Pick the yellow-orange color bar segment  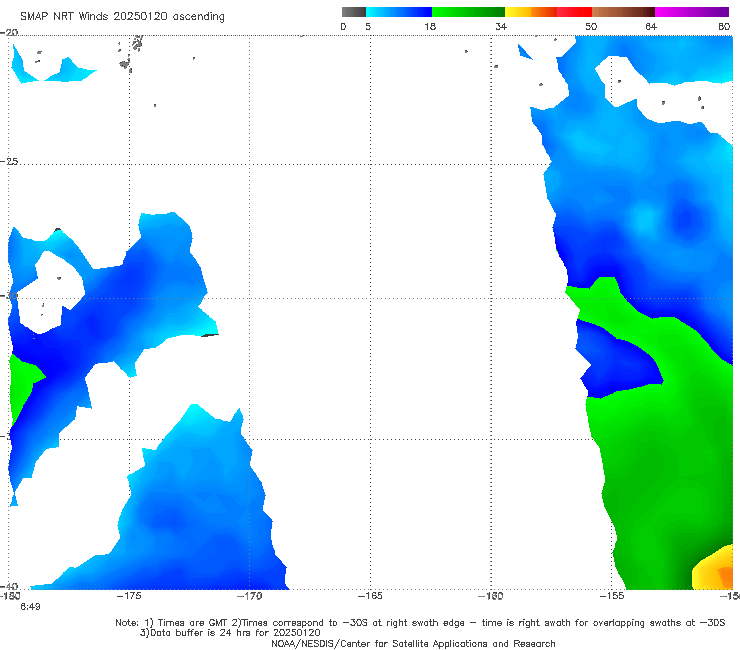[x=531, y=12]
